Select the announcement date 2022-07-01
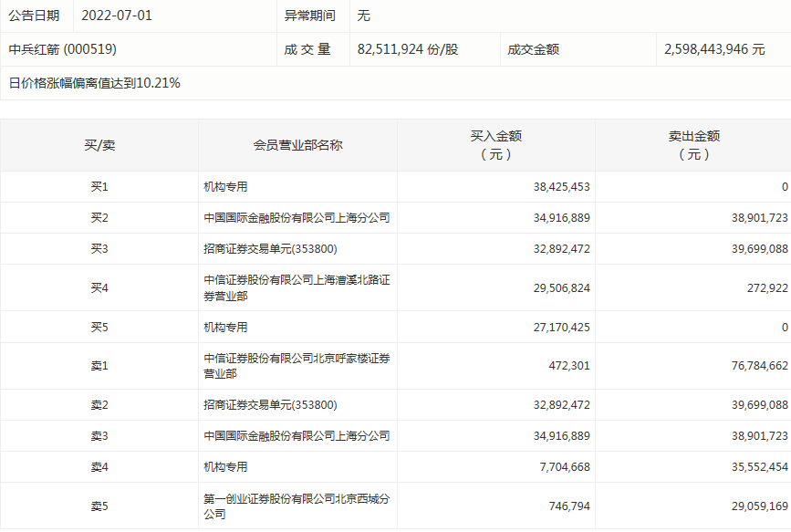The height and width of the screenshot is (532, 791). [117, 16]
